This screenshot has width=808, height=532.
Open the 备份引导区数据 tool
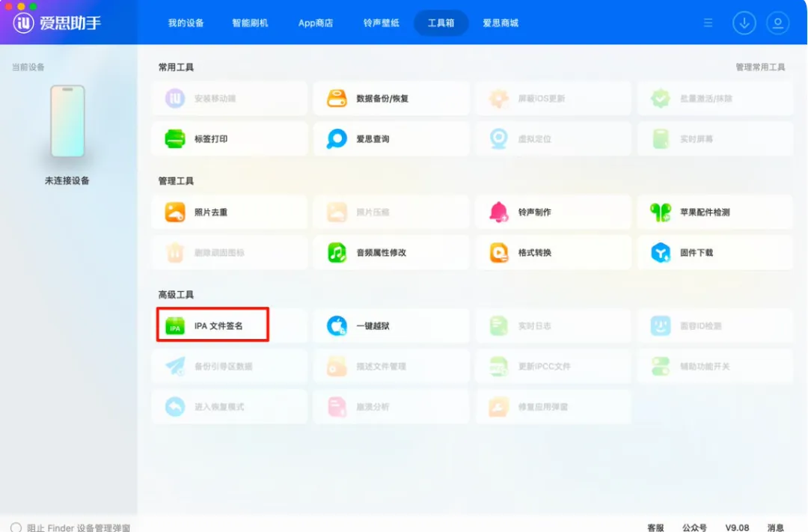pos(230,366)
